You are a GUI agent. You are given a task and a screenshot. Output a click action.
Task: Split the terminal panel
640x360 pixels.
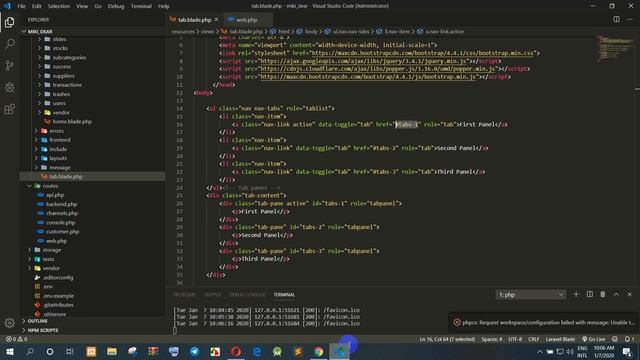589,294
